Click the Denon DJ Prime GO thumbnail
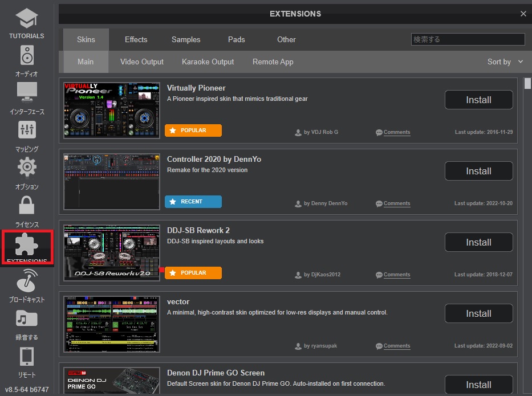This screenshot has width=532, height=396. coord(112,381)
